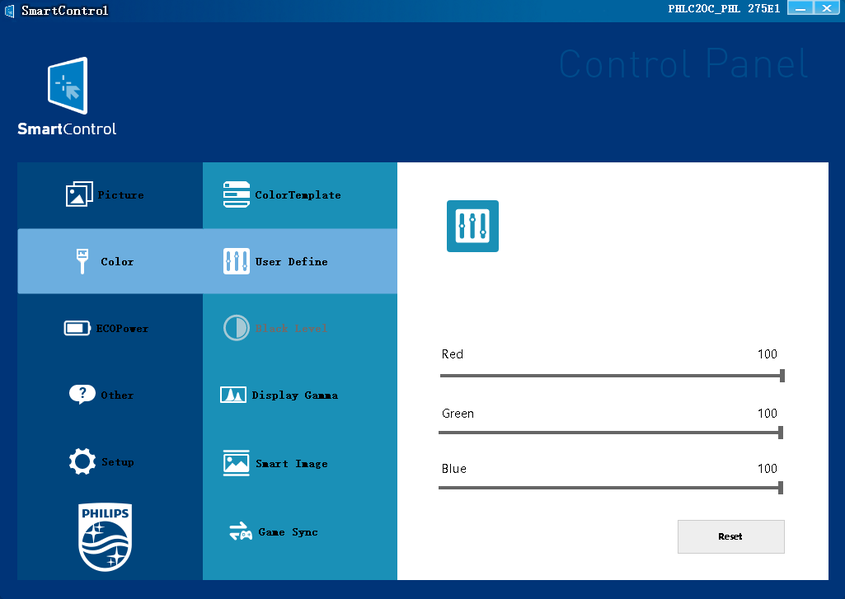Adjust the Blue slider handle
Viewport: 845px width, 599px height.
coord(780,487)
